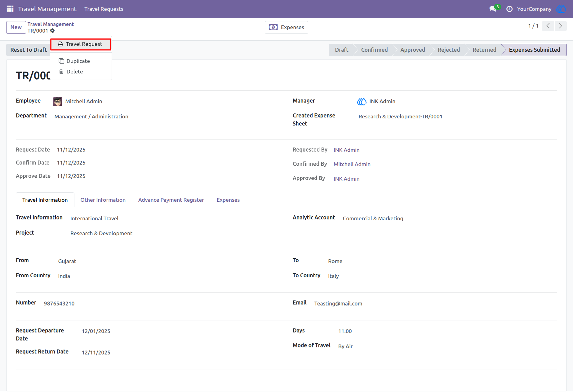Open the apps grid menu icon
Screen dimensions: 573x392
click(10, 9)
